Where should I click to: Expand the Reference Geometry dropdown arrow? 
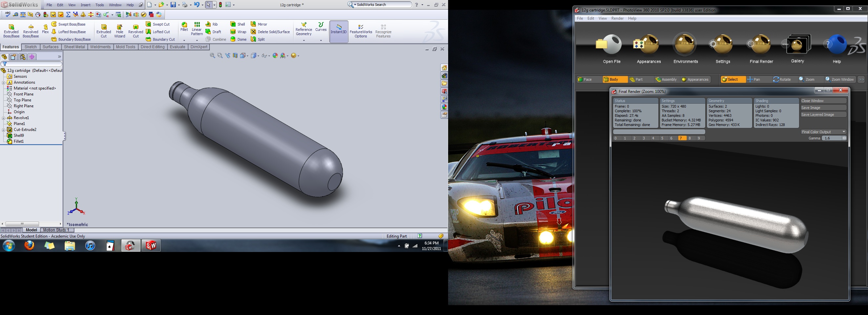point(303,40)
